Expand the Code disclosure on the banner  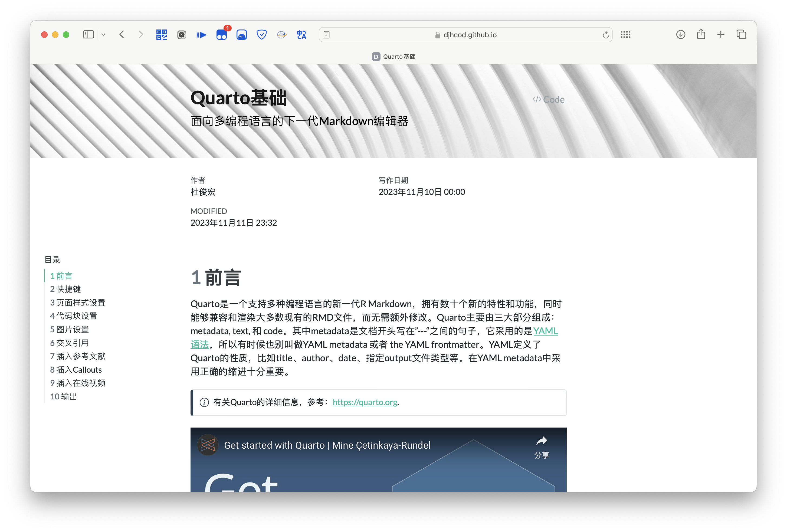pyautogui.click(x=548, y=99)
